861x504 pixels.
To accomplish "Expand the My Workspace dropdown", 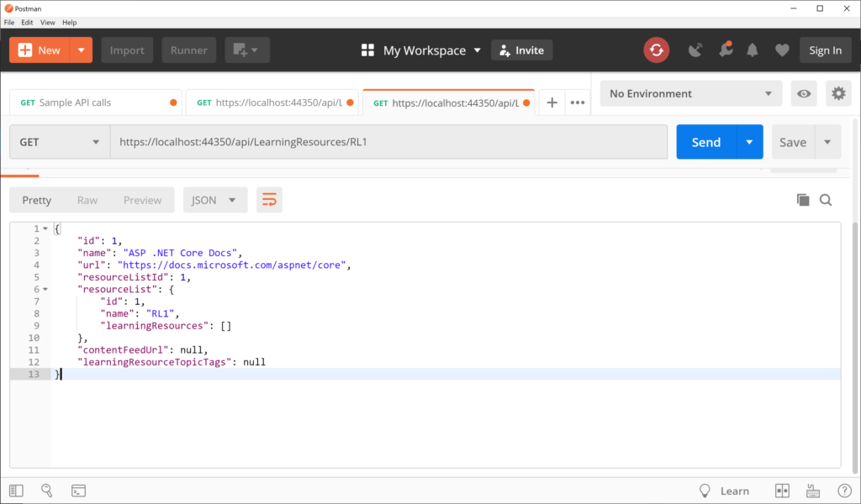I will tap(478, 50).
